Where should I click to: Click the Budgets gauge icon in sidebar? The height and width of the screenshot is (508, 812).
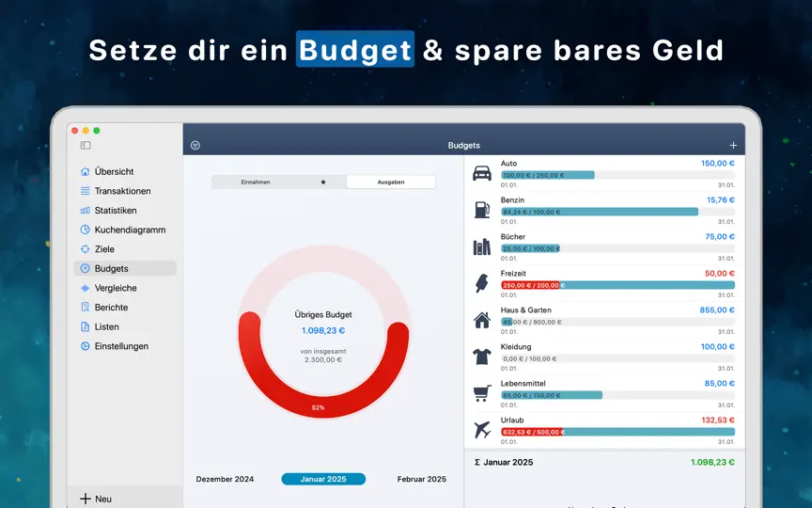[85, 268]
